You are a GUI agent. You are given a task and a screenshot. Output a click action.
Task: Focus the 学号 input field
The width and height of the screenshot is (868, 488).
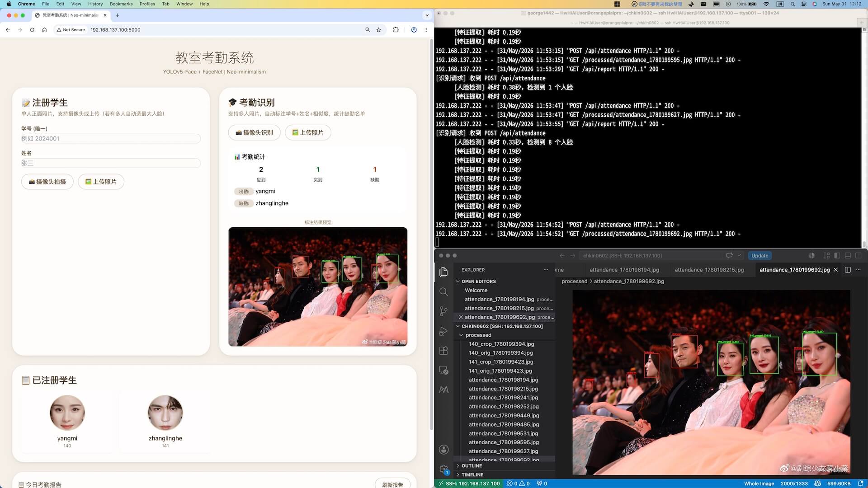tap(111, 139)
